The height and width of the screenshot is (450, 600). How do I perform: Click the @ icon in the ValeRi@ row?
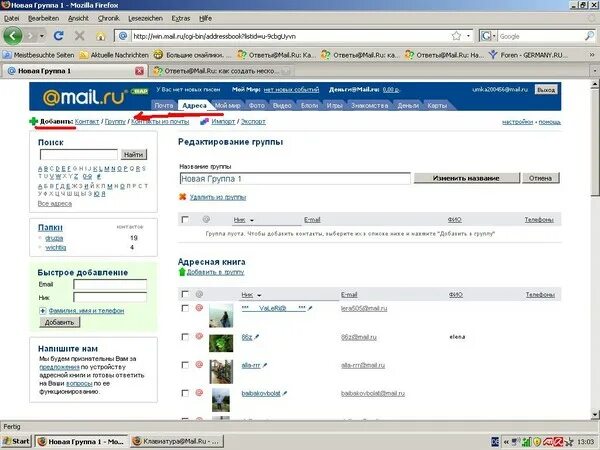click(199, 307)
